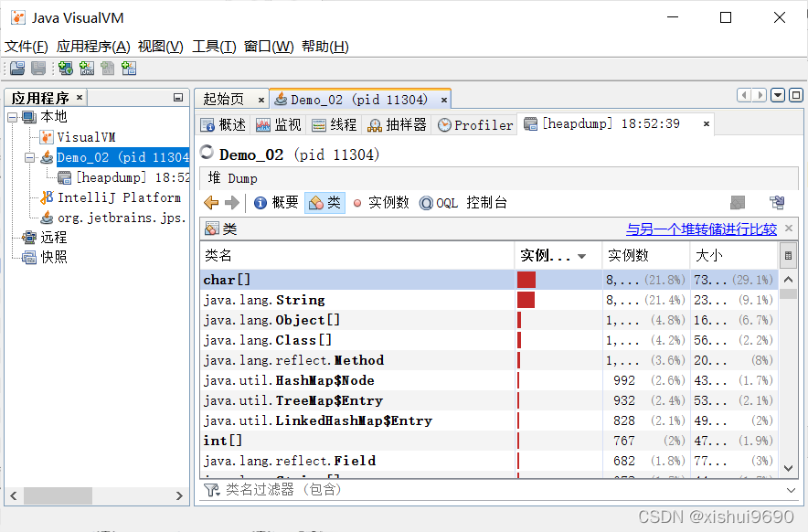This screenshot has width=808, height=532.
Task: Select IntelliJ Platform tree item
Action: pyautogui.click(x=119, y=198)
